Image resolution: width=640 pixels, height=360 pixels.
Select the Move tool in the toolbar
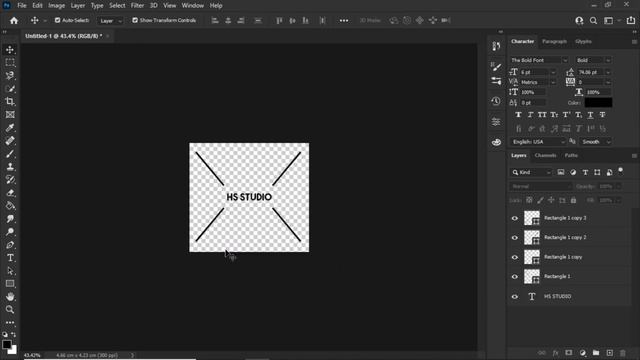point(10,49)
